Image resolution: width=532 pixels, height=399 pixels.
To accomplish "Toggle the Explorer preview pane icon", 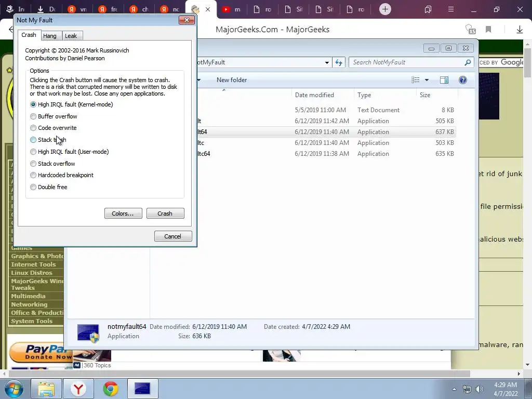I will pos(444,80).
